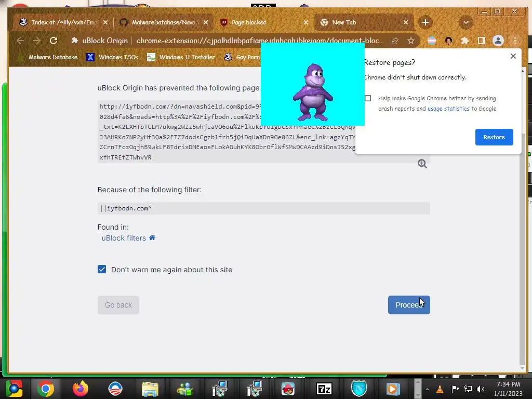Close the MalwareDatabase tab
Image resolution: width=532 pixels, height=399 pixels.
[x=206, y=22]
